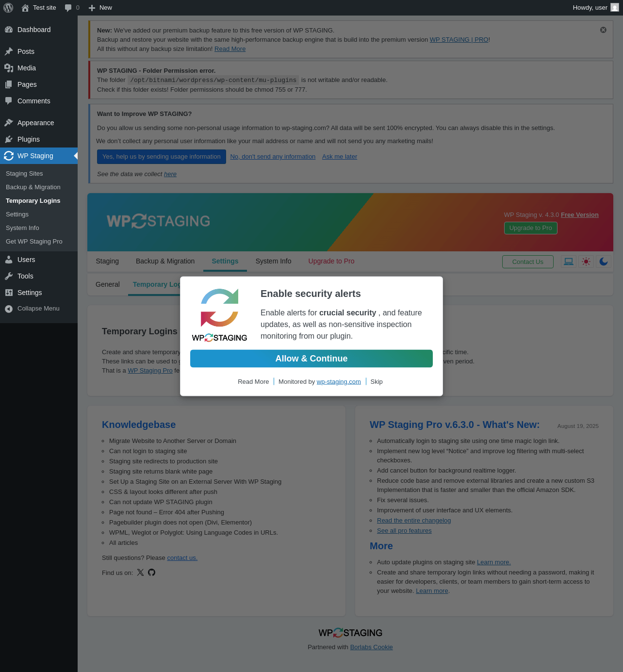Click the Comments icon in sidebar
Screen dimensions: 623x672
9,101
